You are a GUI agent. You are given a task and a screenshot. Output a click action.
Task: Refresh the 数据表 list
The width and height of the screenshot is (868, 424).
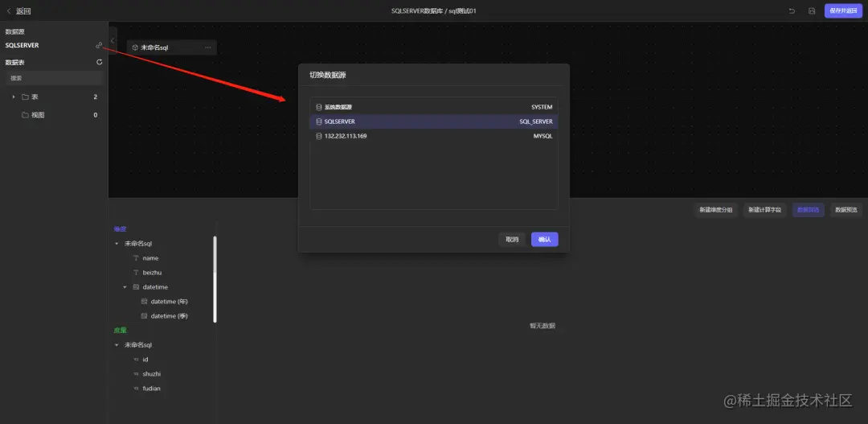point(99,62)
